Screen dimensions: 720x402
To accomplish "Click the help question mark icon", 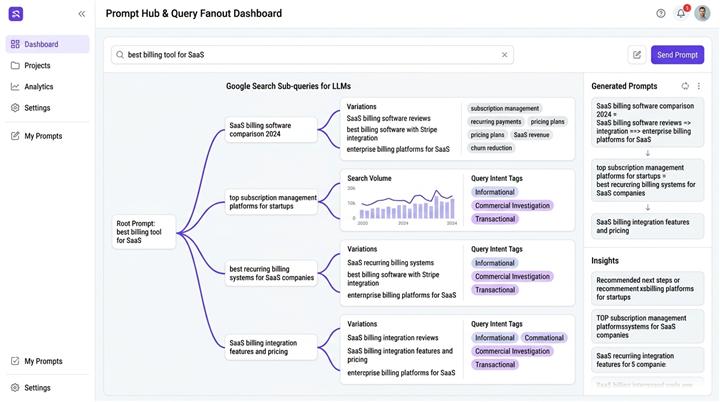I will click(660, 13).
